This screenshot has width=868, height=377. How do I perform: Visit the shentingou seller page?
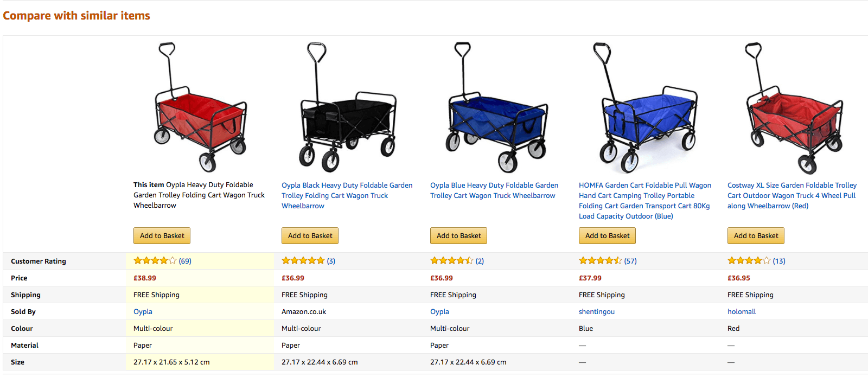click(x=596, y=311)
